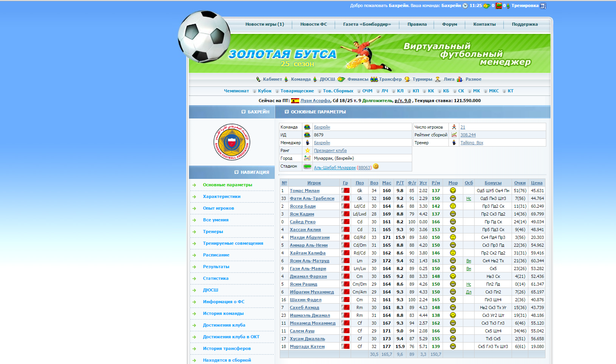The height and width of the screenshot is (364, 616).
Task: Click the money icon beside Финансы menu
Action: [x=341, y=79]
